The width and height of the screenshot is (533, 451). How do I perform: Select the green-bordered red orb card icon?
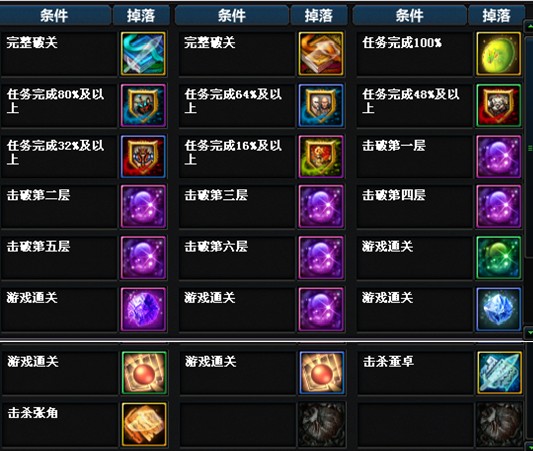tap(144, 373)
